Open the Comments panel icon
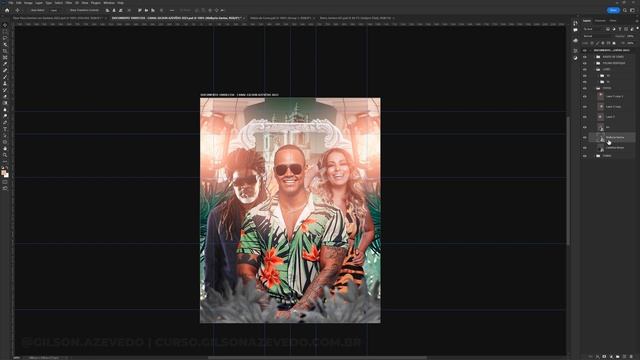This screenshot has width=640, height=360. (x=576, y=30)
